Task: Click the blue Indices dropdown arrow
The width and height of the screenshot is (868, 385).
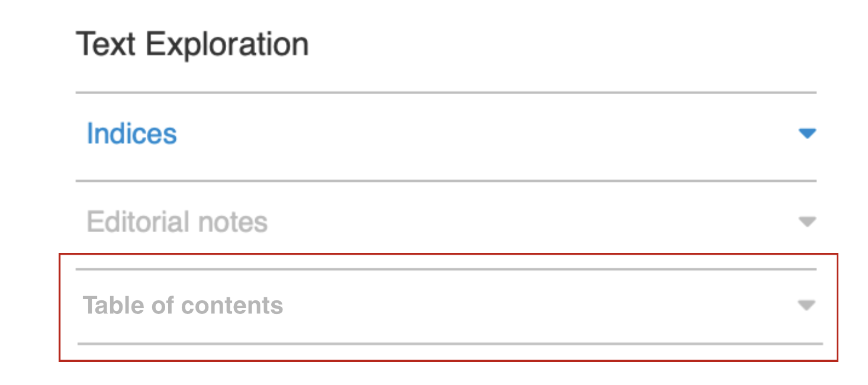Action: [807, 134]
